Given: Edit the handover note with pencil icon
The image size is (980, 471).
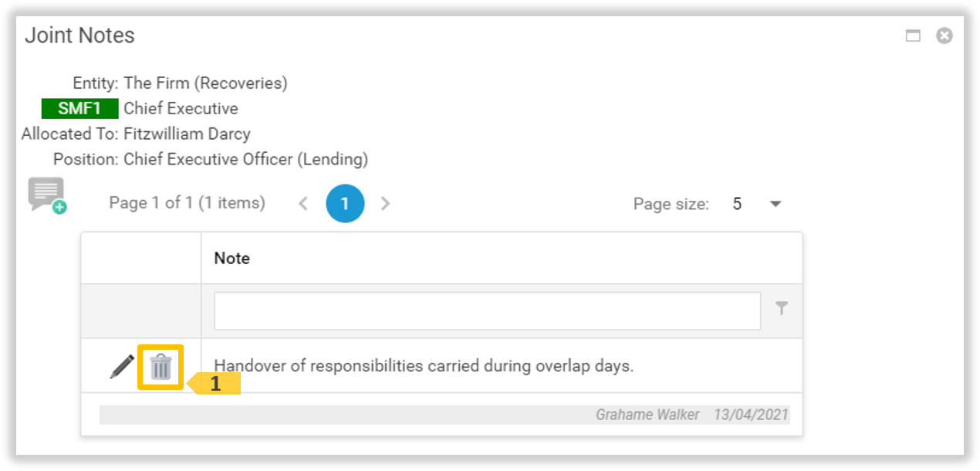Looking at the screenshot, I should 122,366.
